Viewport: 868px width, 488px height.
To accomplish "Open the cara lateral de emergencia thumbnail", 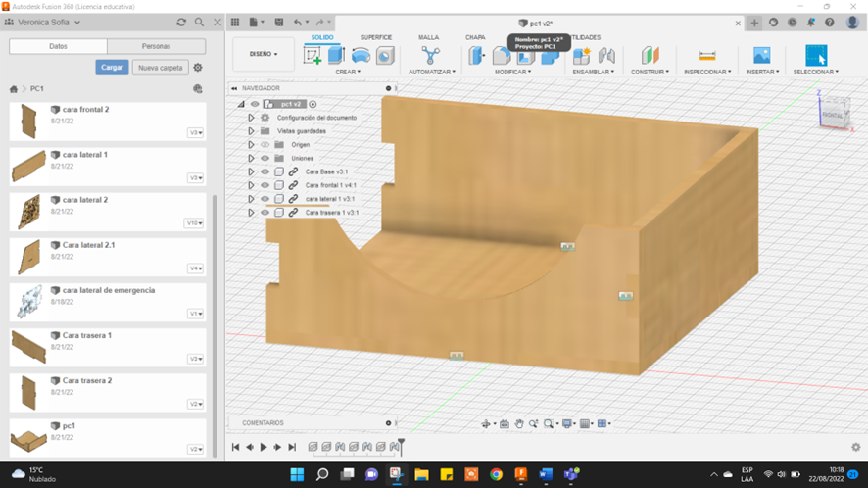I will coord(28,302).
